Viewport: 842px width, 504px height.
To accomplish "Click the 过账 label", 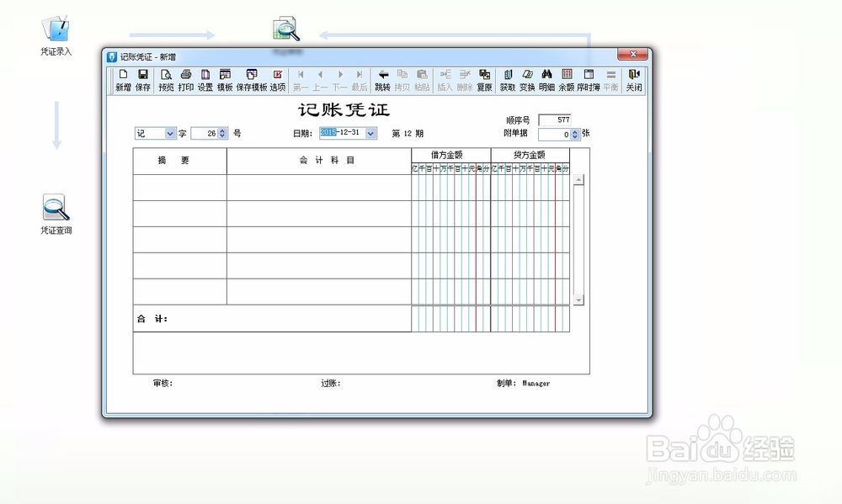I will (x=331, y=383).
